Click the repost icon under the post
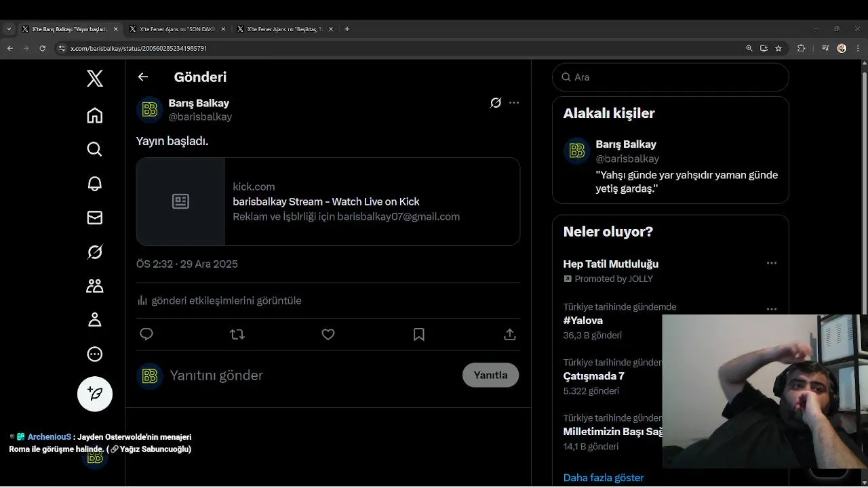 coord(237,334)
